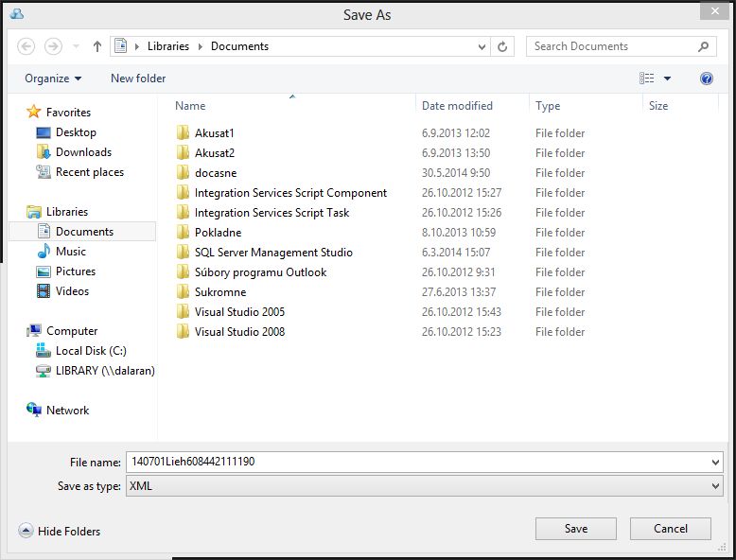Open the LIBRARY network drive
The width and height of the screenshot is (736, 560).
pos(104,371)
